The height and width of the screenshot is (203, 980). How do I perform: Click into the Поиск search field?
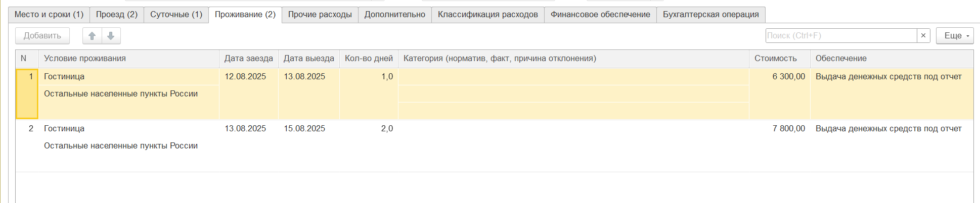pos(840,36)
